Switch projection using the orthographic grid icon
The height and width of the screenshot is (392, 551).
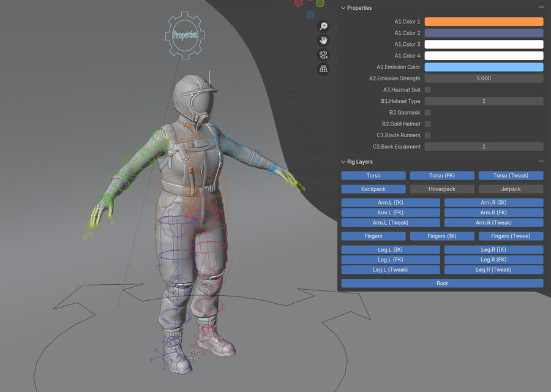click(x=323, y=69)
